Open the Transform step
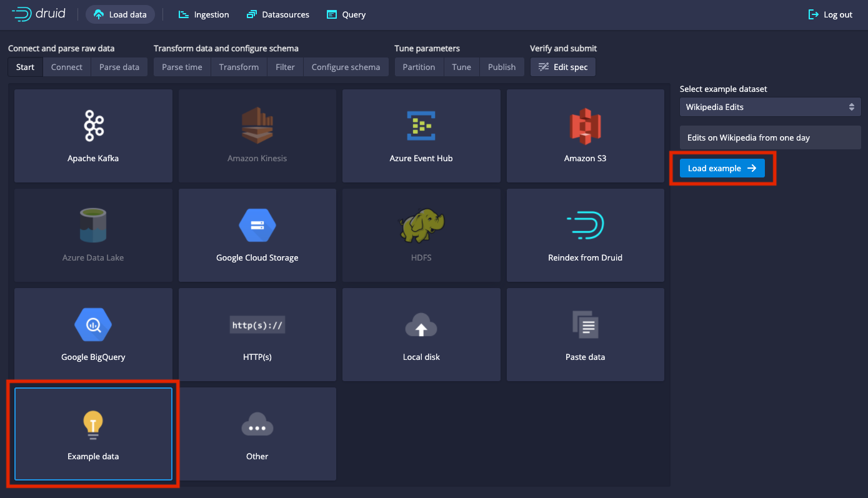868x498 pixels. tap(239, 67)
